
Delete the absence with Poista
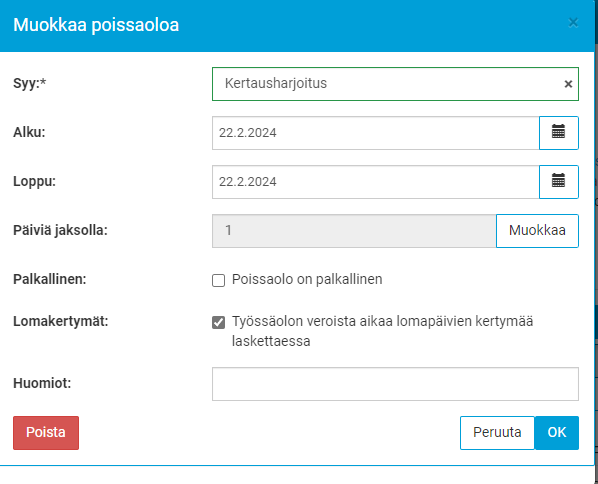[46, 433]
